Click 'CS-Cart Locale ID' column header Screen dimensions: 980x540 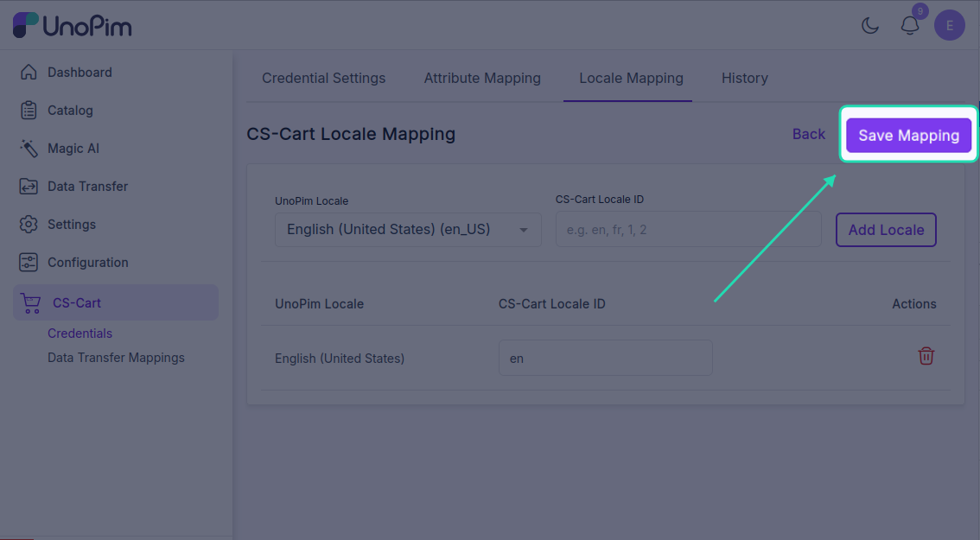[x=552, y=304]
